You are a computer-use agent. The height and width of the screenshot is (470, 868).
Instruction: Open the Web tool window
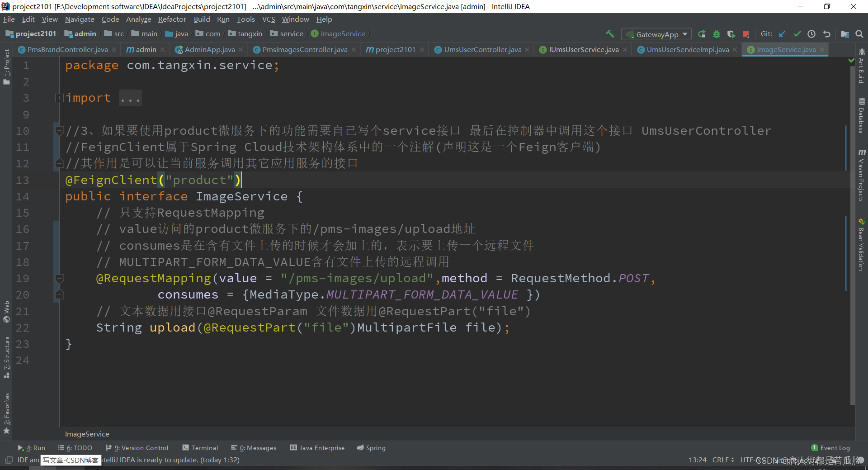pos(6,312)
